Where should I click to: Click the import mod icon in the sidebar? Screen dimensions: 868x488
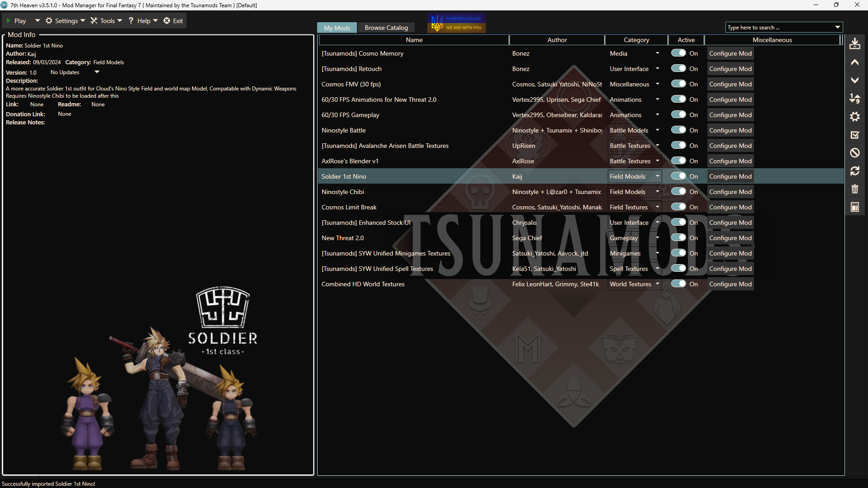pos(854,44)
